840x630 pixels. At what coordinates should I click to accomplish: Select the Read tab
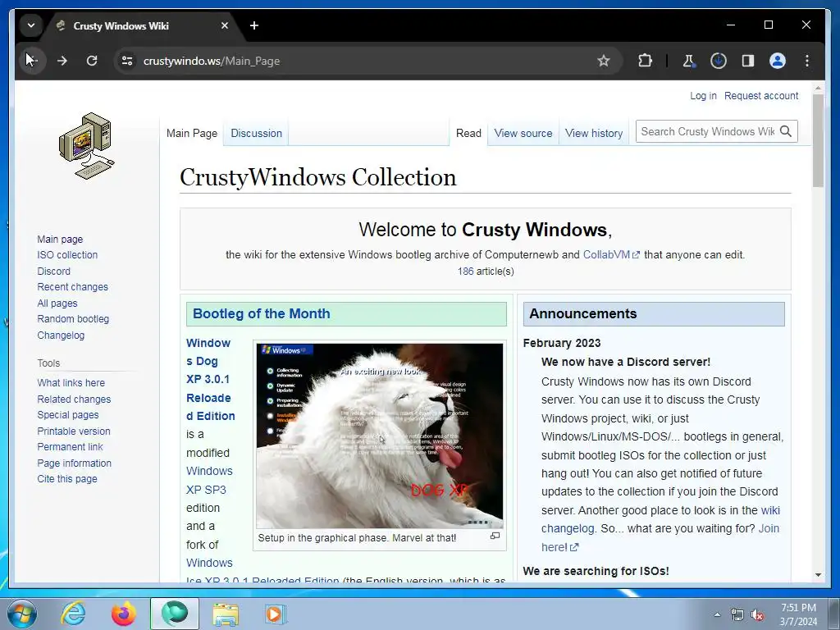tap(468, 133)
